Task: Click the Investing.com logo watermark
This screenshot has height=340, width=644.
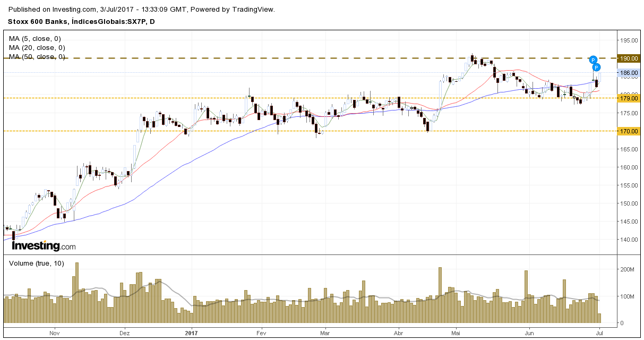Action: (x=44, y=246)
